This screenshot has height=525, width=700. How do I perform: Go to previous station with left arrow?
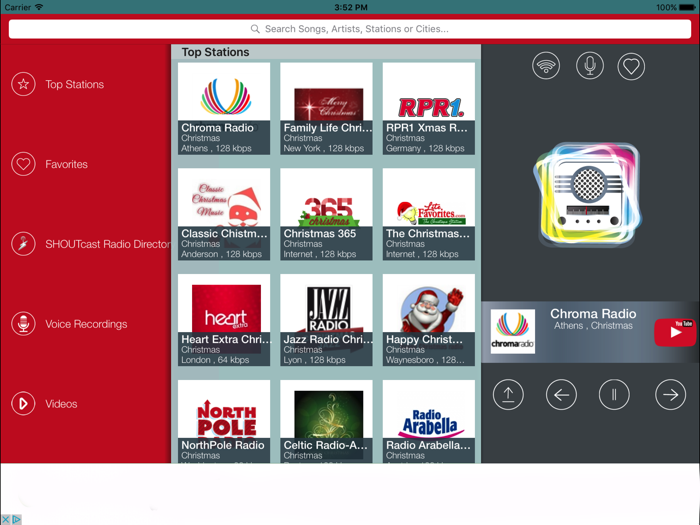(x=561, y=394)
